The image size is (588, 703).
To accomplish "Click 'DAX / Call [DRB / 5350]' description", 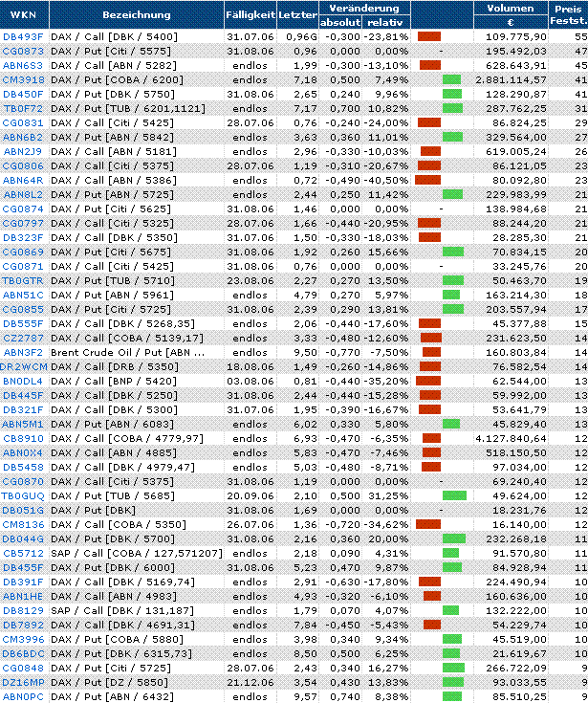I will click(115, 366).
